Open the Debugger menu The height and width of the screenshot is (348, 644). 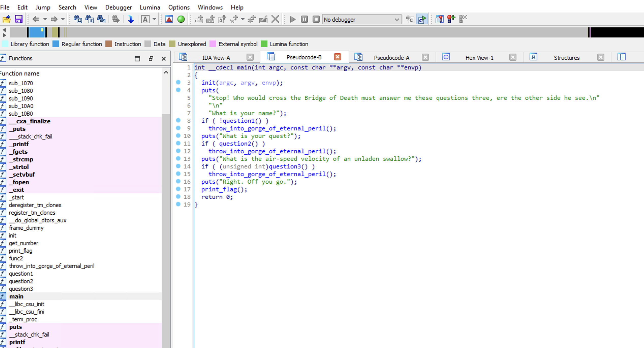118,7
